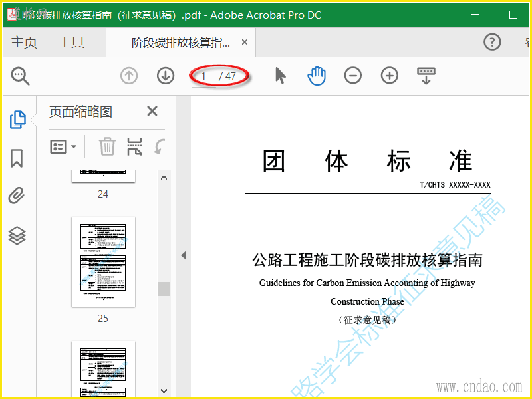
Task: Open the layers panel
Action: point(17,235)
